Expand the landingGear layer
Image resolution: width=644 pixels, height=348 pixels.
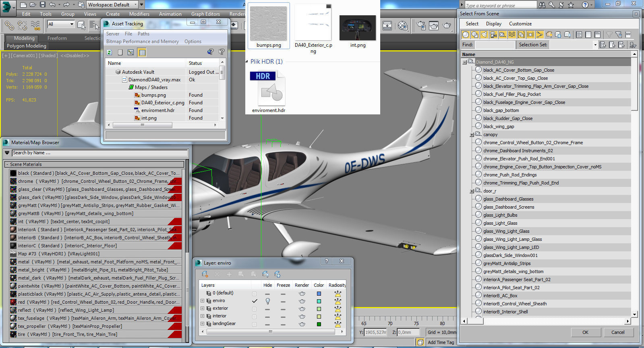click(202, 324)
